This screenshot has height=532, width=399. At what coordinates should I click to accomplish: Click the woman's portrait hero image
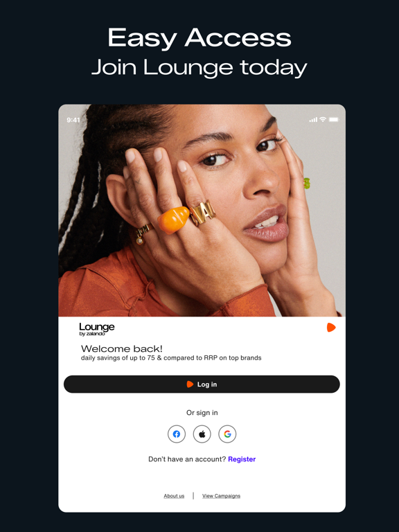tap(202, 211)
